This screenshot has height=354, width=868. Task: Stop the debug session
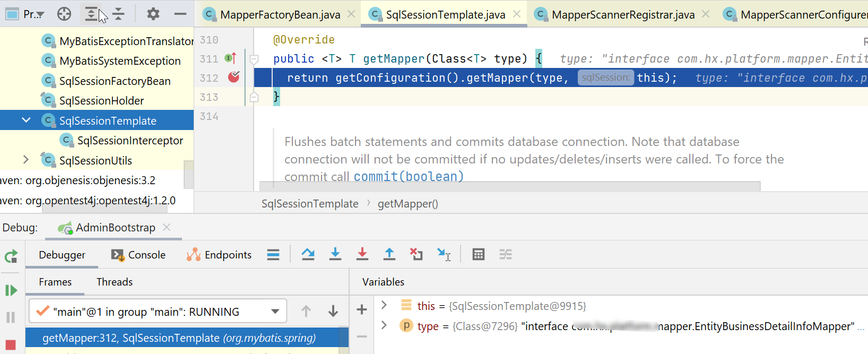11,345
